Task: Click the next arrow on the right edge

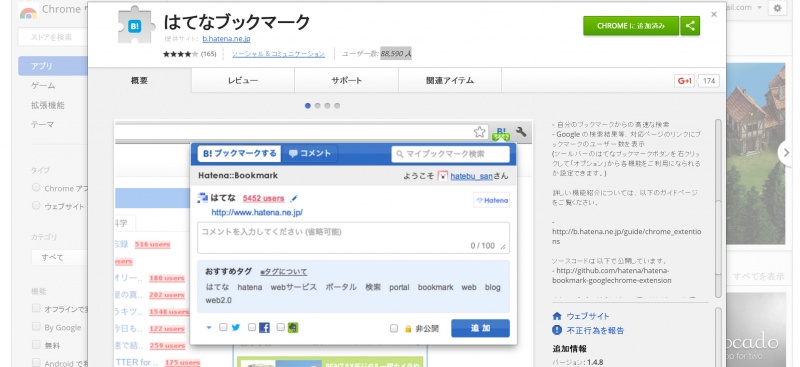Action: [x=785, y=152]
